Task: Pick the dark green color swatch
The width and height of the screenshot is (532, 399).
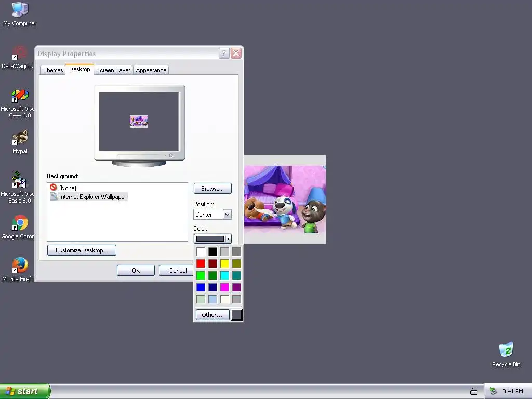Action: (212, 275)
